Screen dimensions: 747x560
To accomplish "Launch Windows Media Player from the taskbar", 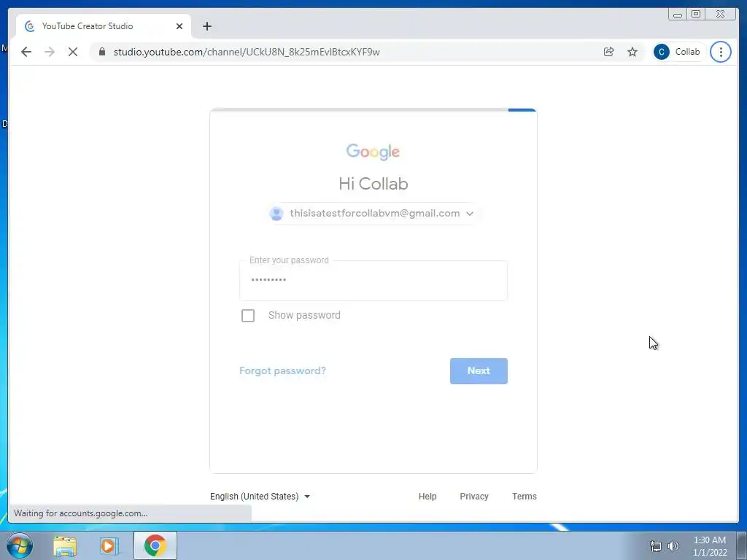I will tap(109, 545).
